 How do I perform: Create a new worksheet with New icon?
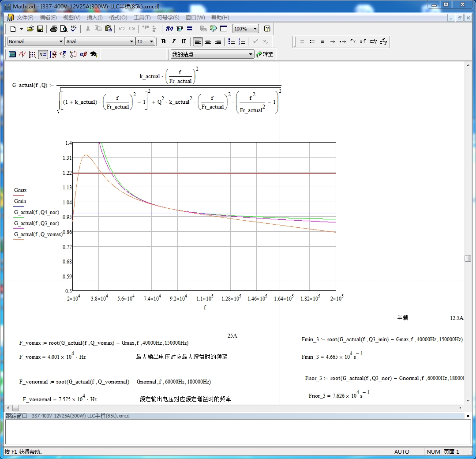[13, 29]
